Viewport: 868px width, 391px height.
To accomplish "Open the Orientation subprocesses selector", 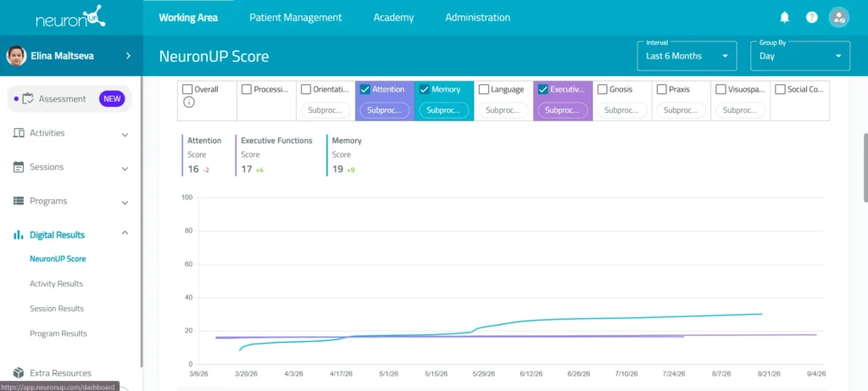I will click(325, 110).
